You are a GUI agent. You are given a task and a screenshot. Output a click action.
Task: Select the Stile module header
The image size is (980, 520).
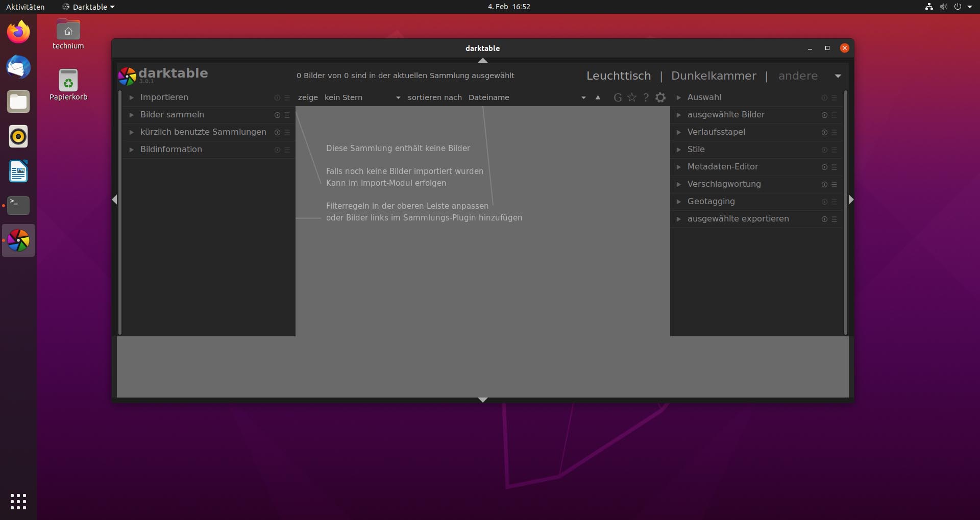click(696, 150)
